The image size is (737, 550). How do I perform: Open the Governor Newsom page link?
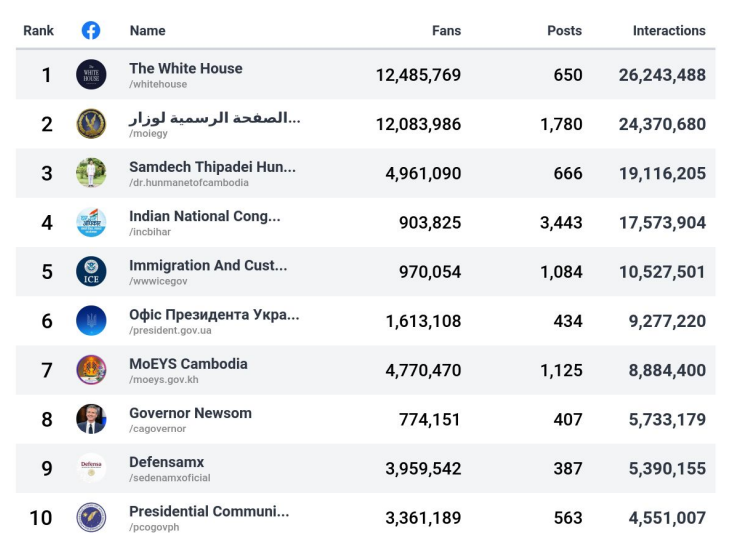190,413
